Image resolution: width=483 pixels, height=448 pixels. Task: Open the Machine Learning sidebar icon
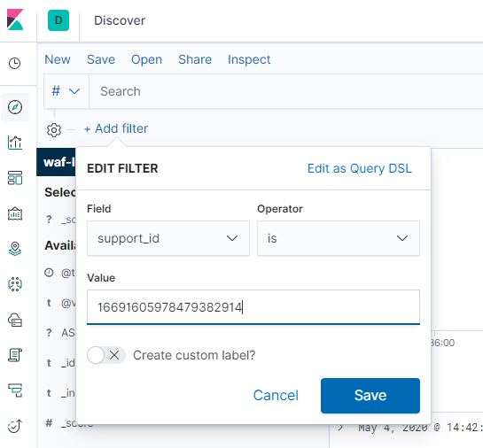[15, 284]
